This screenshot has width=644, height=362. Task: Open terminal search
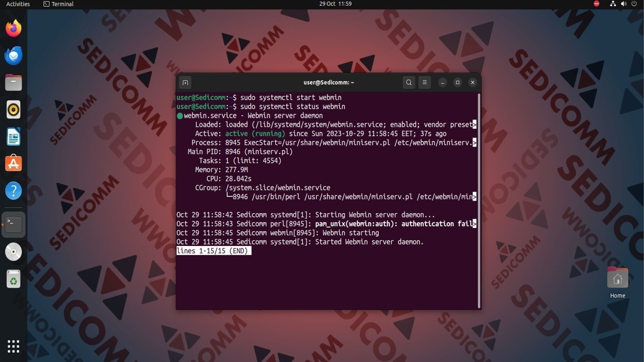(409, 82)
